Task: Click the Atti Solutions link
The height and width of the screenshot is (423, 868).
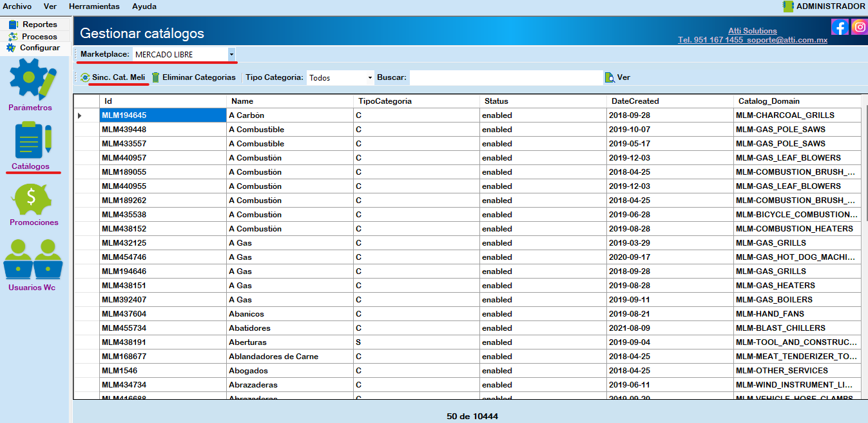Action: 752,30
